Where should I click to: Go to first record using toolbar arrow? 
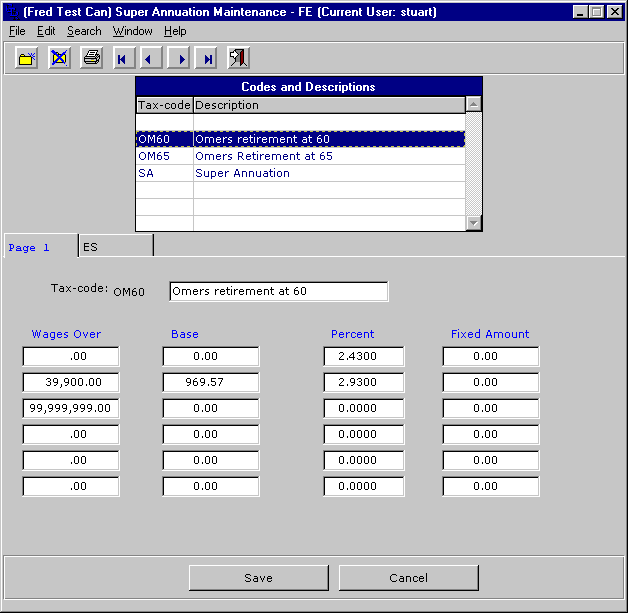coord(122,59)
